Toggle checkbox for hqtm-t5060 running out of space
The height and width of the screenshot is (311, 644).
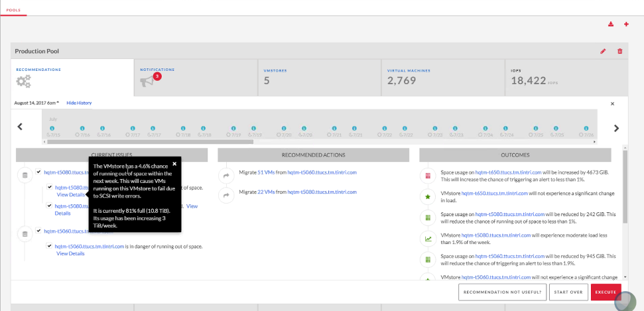point(50,246)
